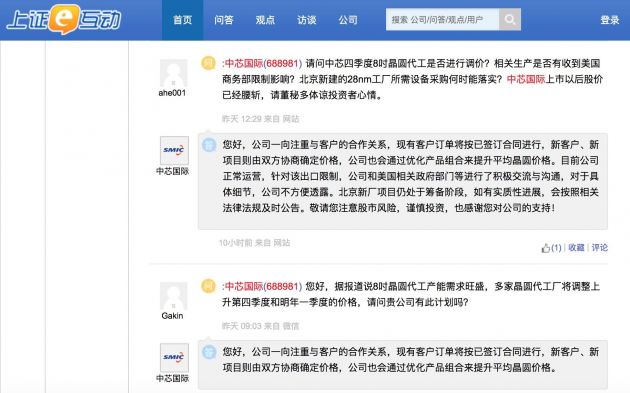Screen dimensions: 630x393
Task: Click SMIC logo of the first answer
Action: [x=174, y=150]
